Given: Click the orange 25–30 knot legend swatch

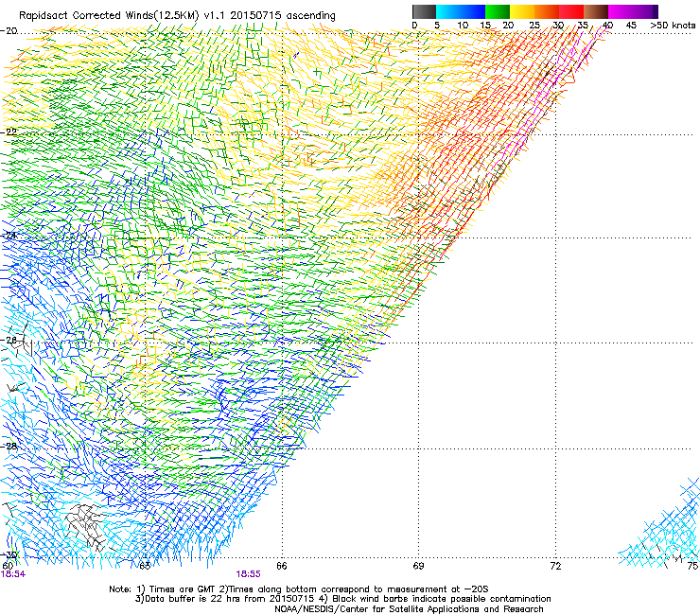Looking at the screenshot, I should [x=547, y=11].
